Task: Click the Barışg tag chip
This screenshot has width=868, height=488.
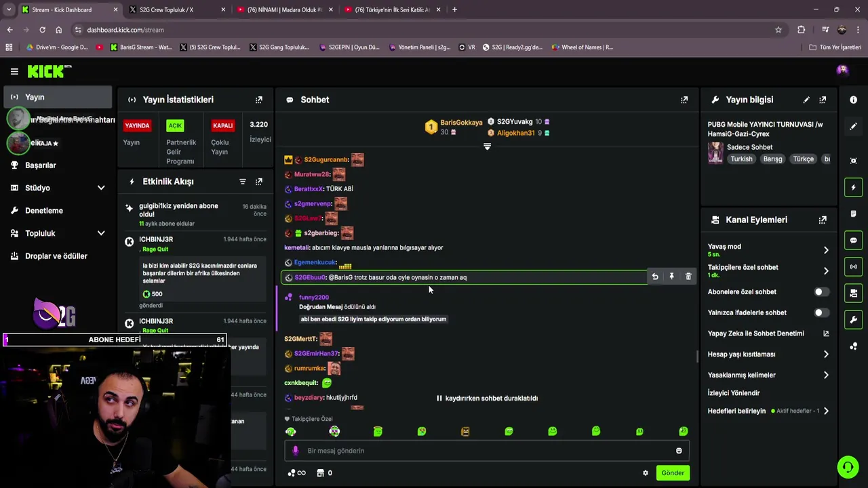Action: coord(772,159)
